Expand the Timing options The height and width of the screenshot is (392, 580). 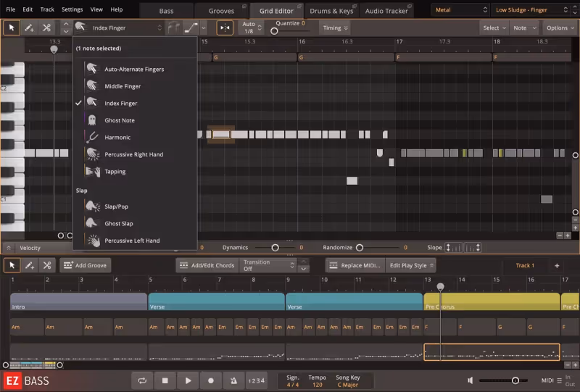[335, 28]
